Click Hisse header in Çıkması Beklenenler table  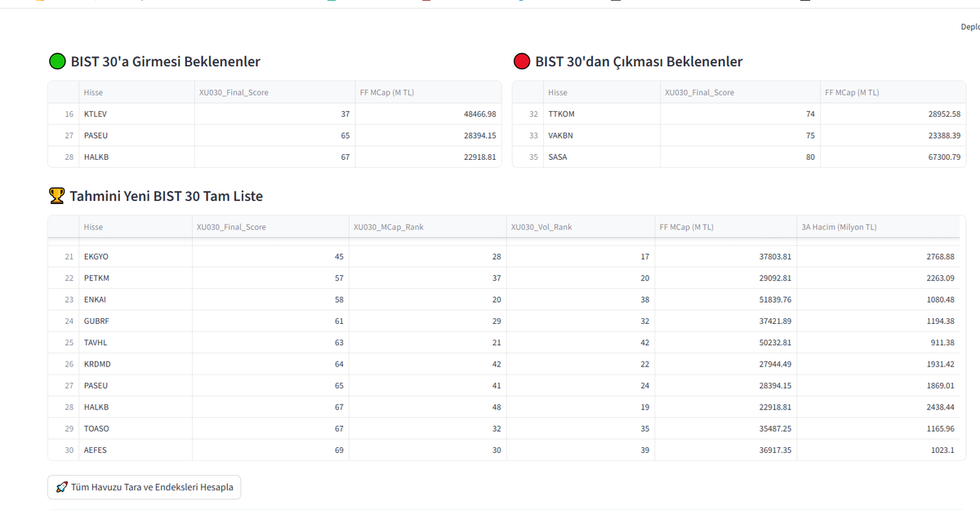pos(601,92)
